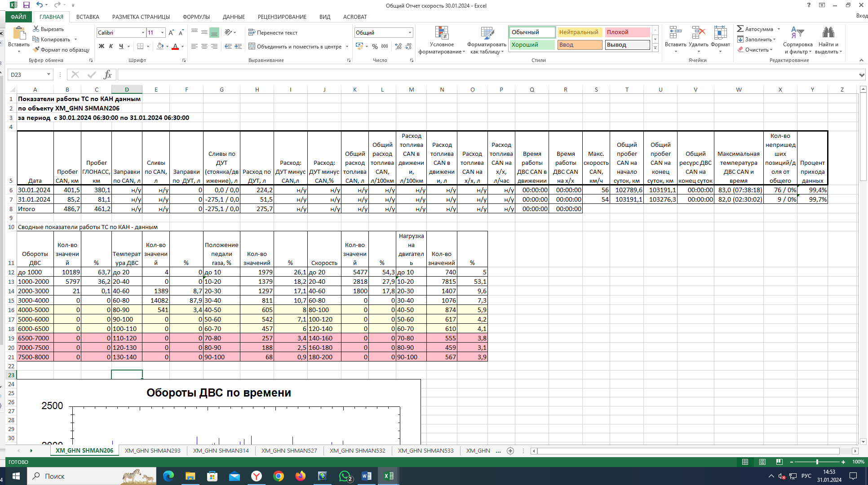Expand the cell styles gallery

pos(655,48)
